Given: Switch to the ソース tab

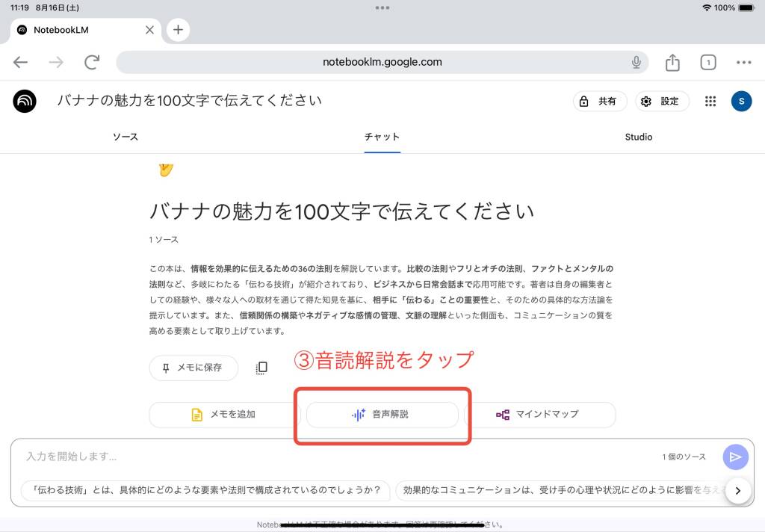Looking at the screenshot, I should [x=126, y=137].
